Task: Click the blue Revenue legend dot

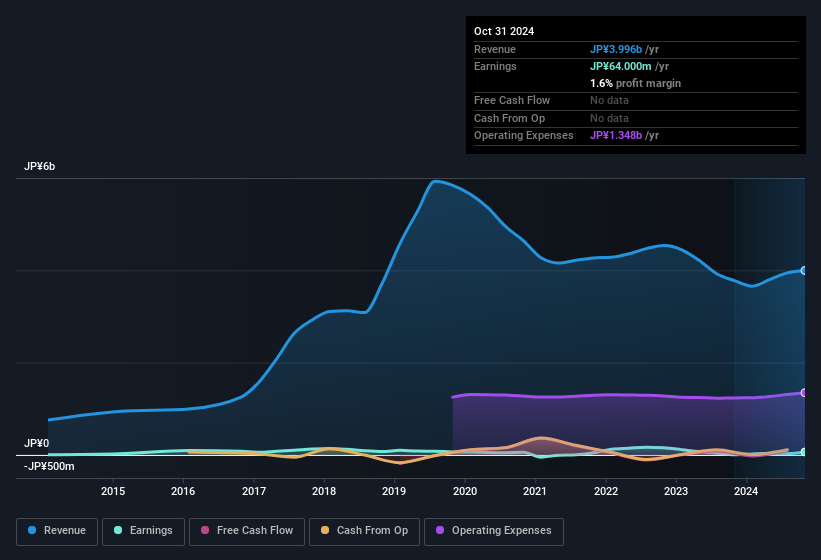Action: click(x=33, y=531)
